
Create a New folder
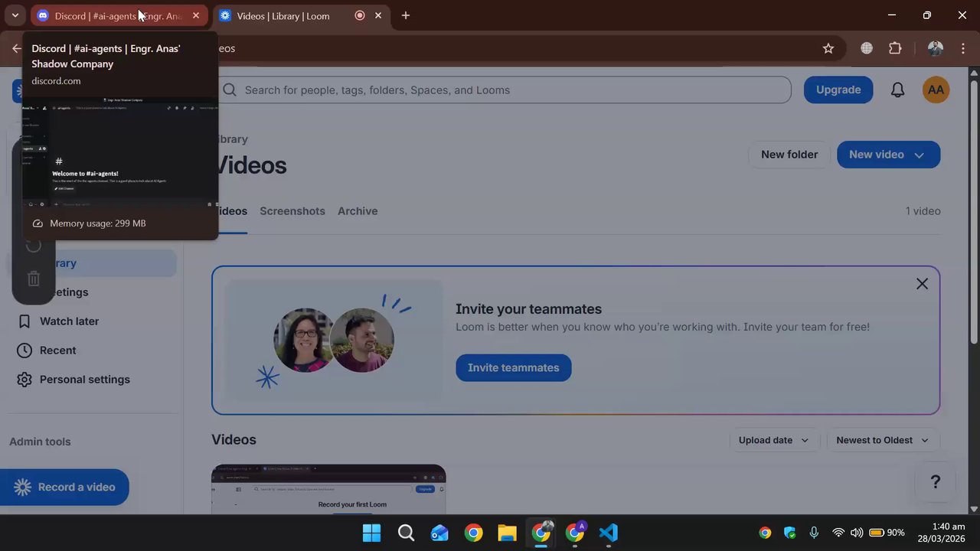click(789, 155)
